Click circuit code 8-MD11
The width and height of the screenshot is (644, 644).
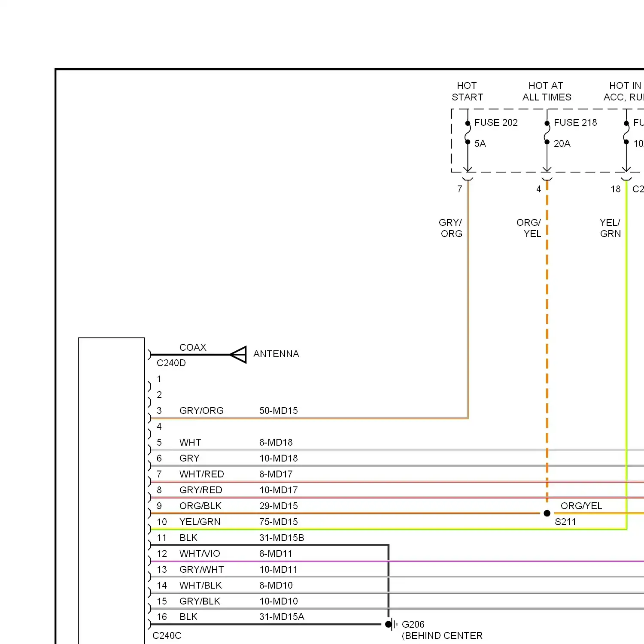[276, 553]
